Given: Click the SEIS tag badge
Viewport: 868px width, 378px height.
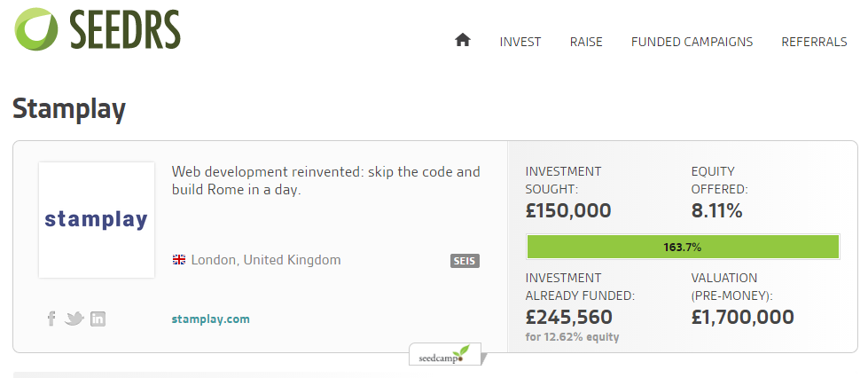Looking at the screenshot, I should pyautogui.click(x=465, y=261).
